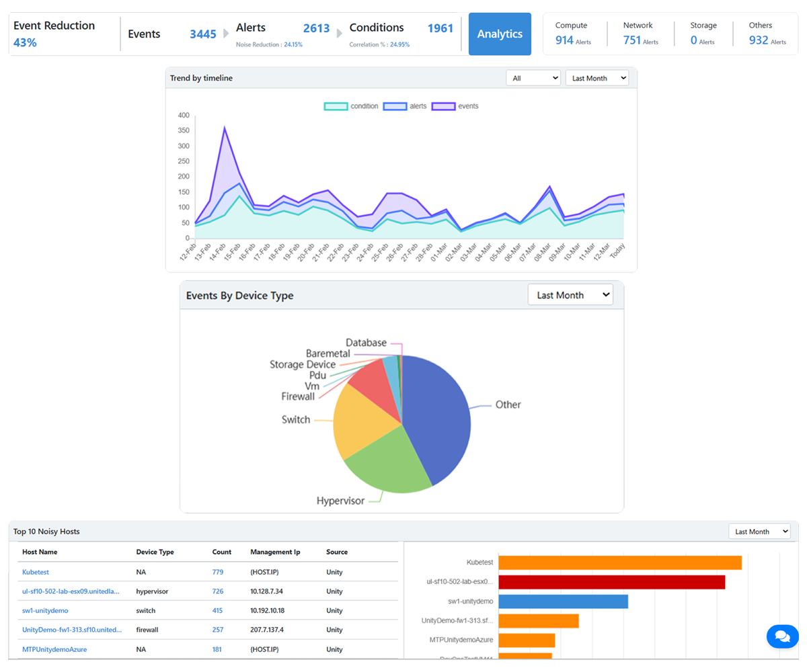Click the 779 count link for Kubetest
Screen dimensions: 807x672
click(x=218, y=572)
